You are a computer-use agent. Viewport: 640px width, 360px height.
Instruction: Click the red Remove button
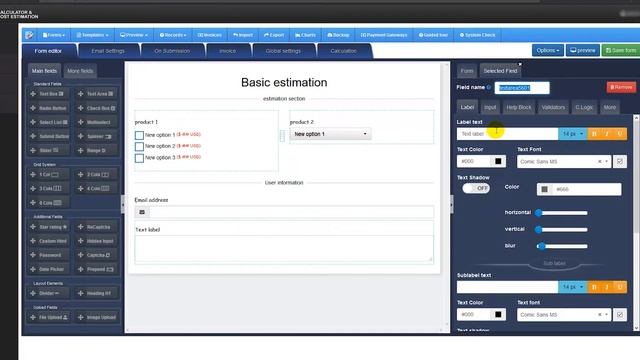(x=621, y=87)
